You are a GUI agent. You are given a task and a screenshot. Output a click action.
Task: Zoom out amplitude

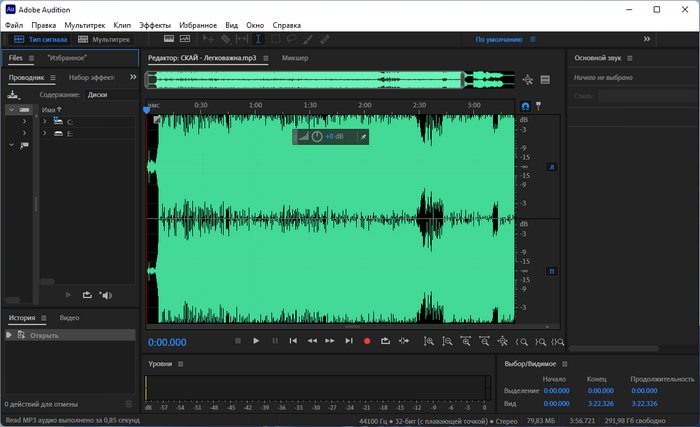point(447,342)
